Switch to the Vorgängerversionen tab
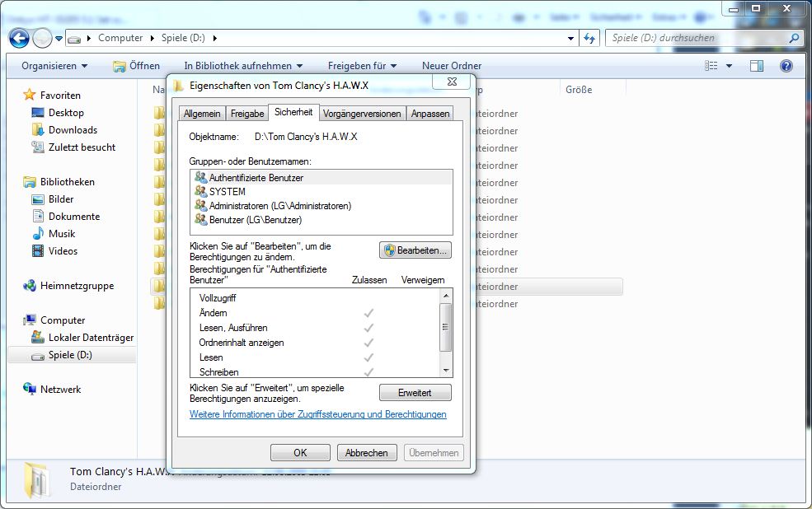This screenshot has width=812, height=509. point(362,114)
